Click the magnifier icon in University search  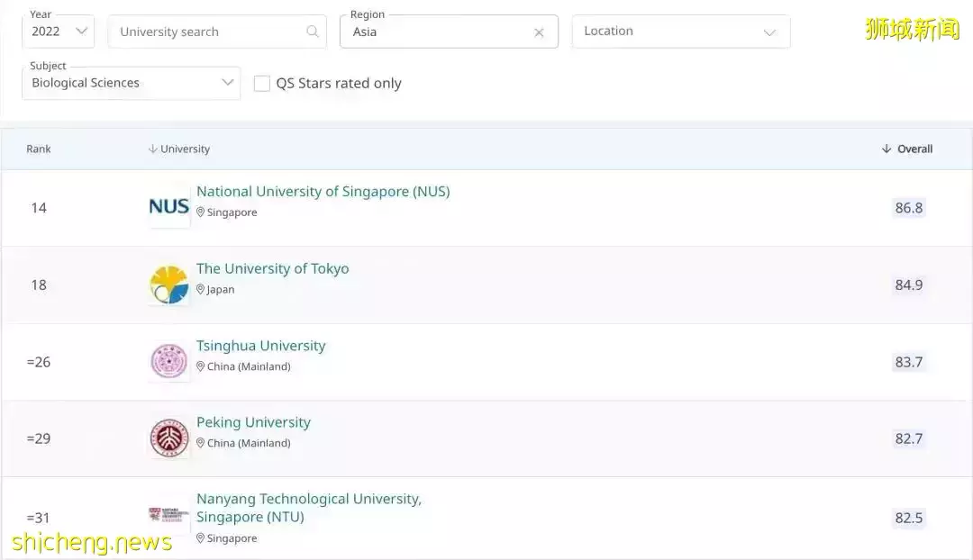tap(313, 31)
